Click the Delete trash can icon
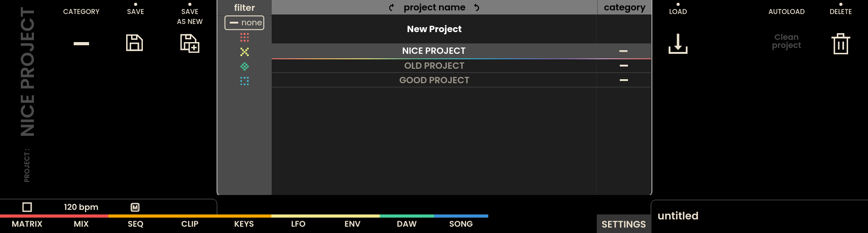This screenshot has width=868, height=233. click(x=840, y=44)
